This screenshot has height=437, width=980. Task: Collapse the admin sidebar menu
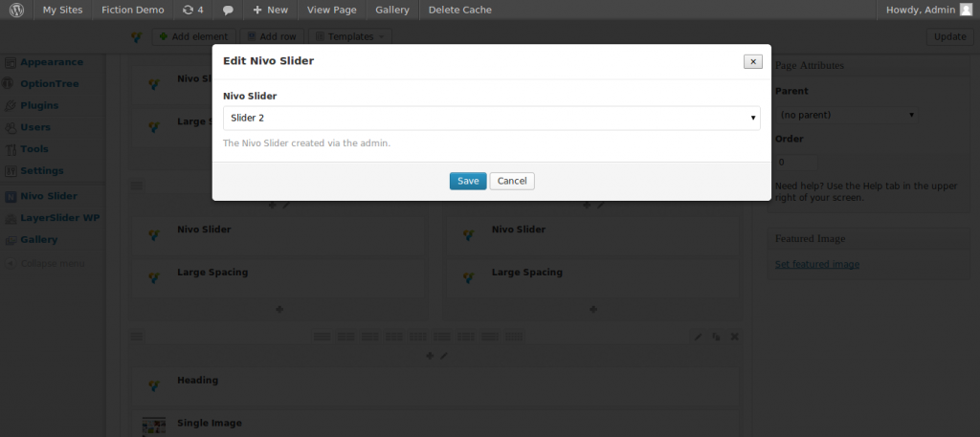(x=45, y=264)
